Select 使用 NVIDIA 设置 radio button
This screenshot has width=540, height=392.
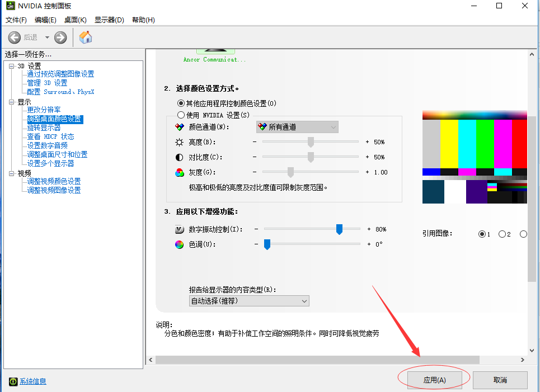click(181, 115)
